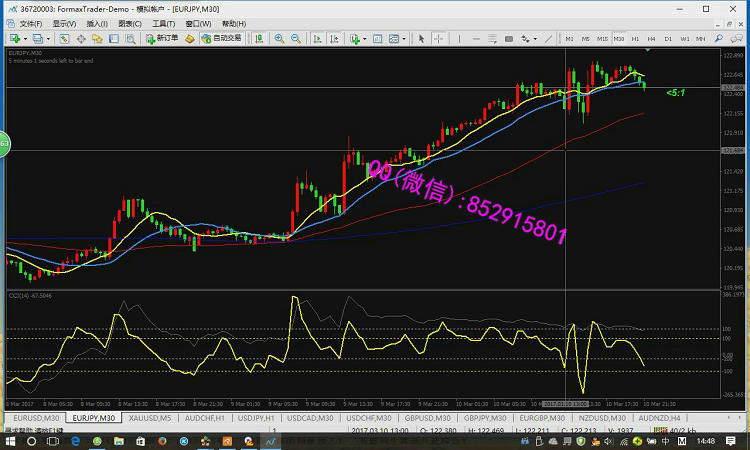Click the green 63 circle badge
750x450 pixels.
coord(3,145)
